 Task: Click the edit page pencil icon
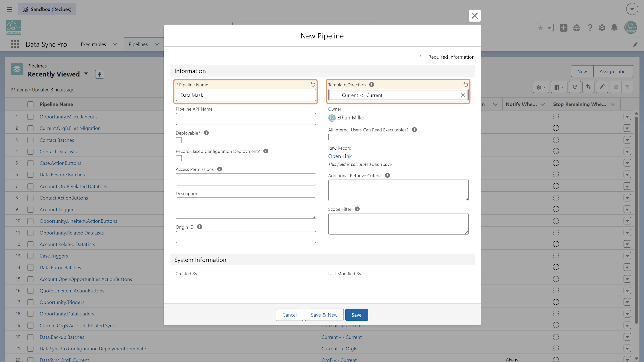[x=635, y=45]
